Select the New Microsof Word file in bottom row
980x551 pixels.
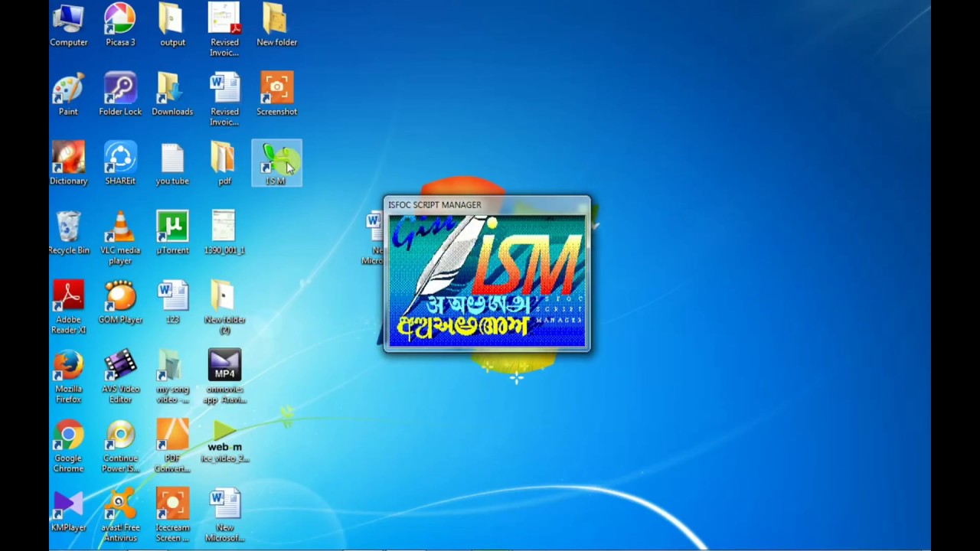(224, 516)
